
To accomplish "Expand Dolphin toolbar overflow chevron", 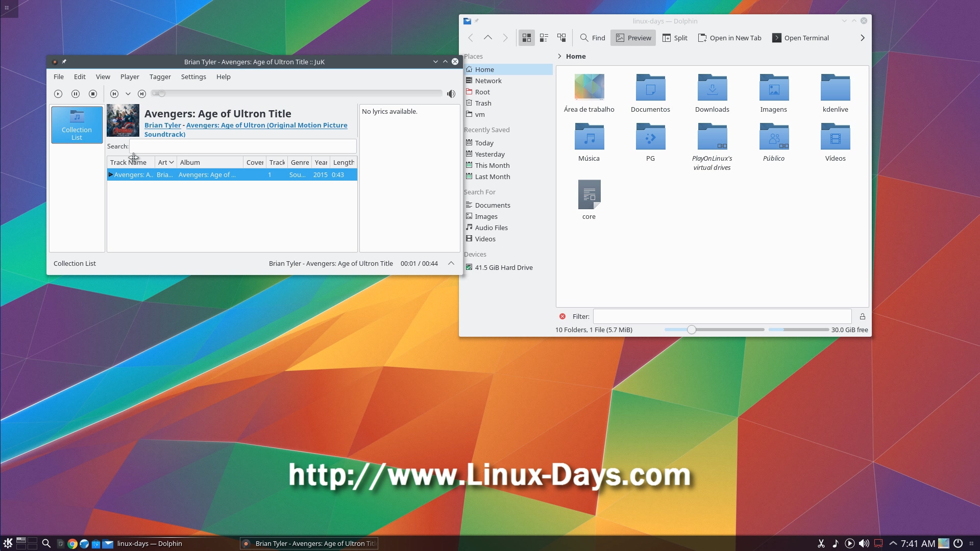I will (x=863, y=38).
